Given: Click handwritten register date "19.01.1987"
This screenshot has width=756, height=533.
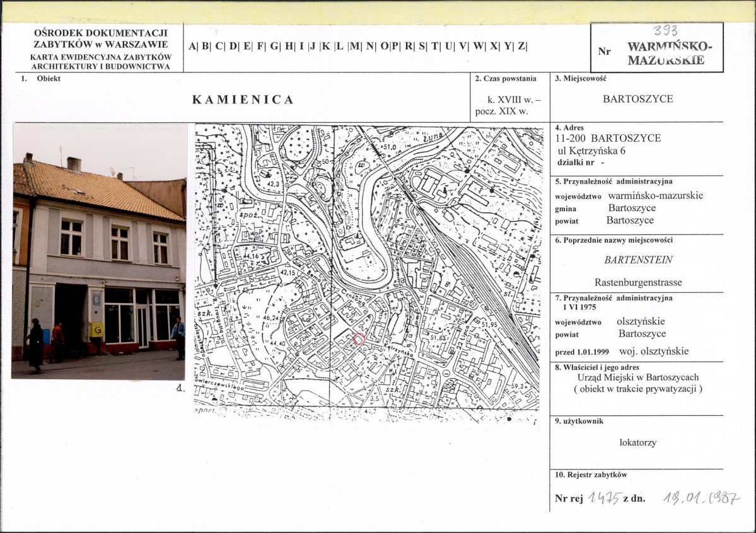Looking at the screenshot, I should (x=701, y=497).
